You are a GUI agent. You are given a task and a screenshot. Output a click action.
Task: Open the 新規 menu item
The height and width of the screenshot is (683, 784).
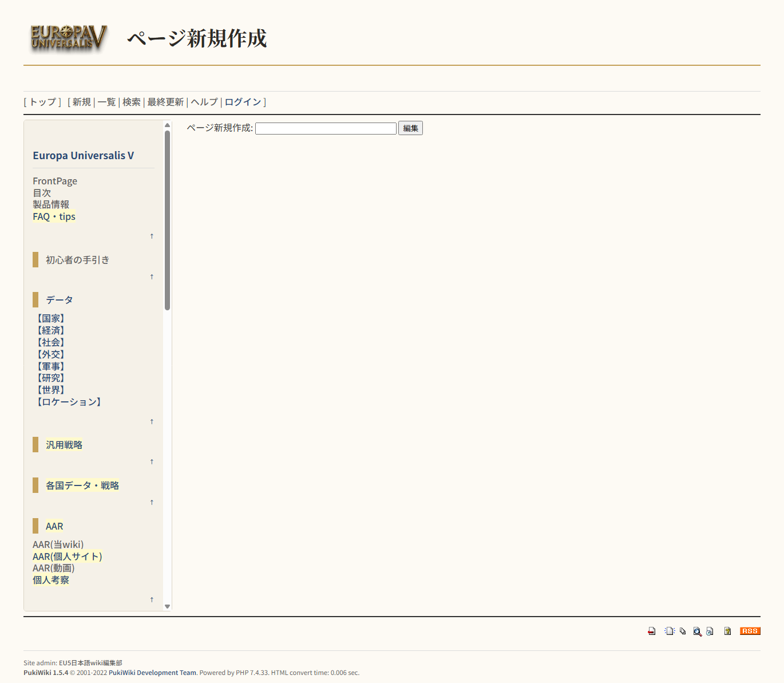pyautogui.click(x=80, y=102)
